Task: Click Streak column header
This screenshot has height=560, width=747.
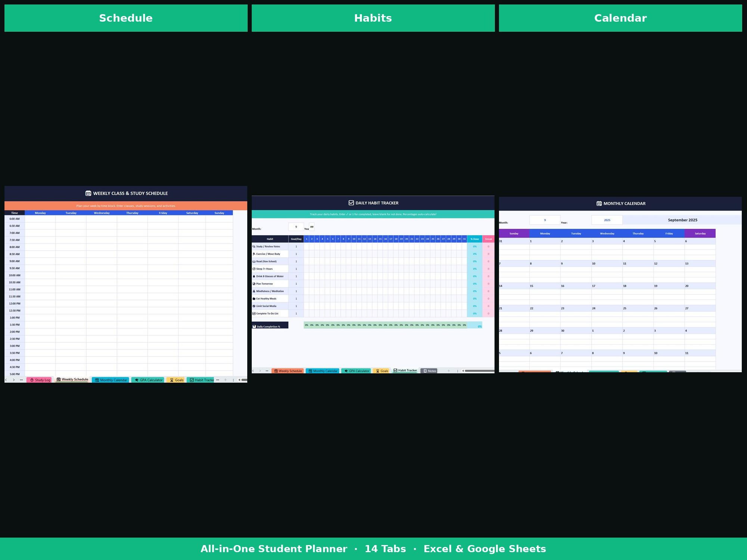Action: 489,239
